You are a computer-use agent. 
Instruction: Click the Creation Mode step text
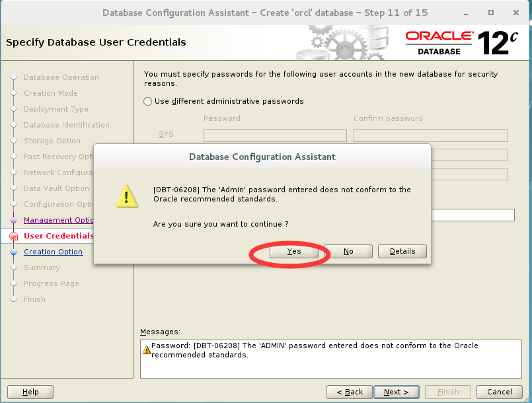click(50, 93)
